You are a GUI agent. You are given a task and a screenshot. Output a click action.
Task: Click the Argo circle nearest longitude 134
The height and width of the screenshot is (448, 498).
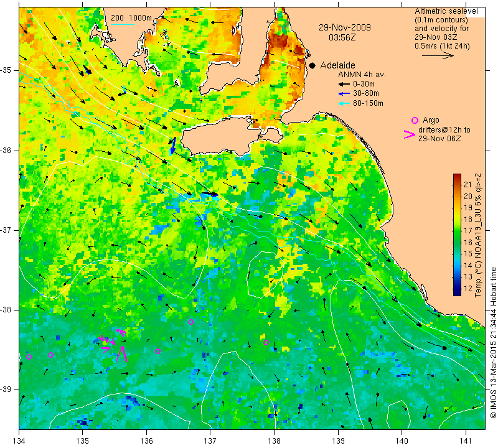[x=29, y=357]
